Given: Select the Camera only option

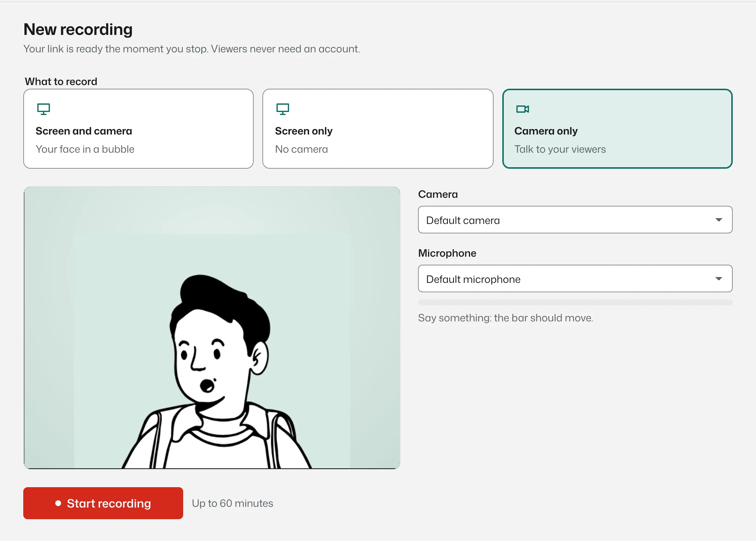Looking at the screenshot, I should pyautogui.click(x=617, y=129).
